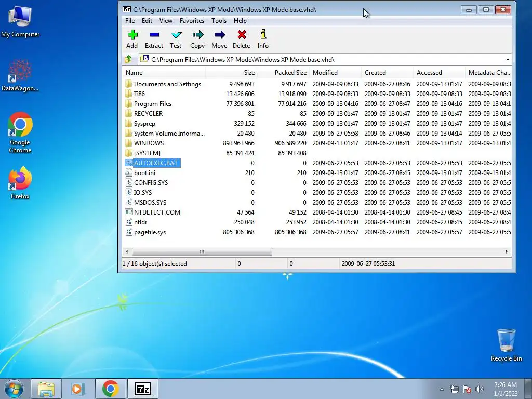The width and height of the screenshot is (532, 399).
Task: Select the ntldr file
Action: pos(137,222)
